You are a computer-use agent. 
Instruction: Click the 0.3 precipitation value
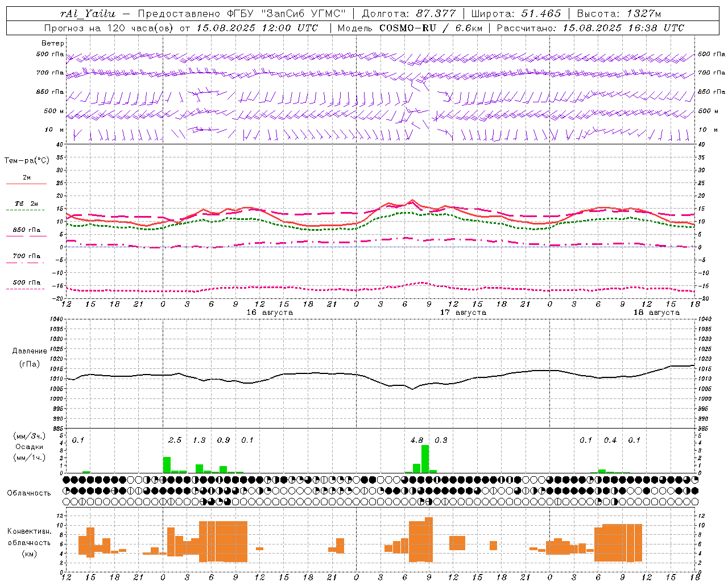pyautogui.click(x=441, y=440)
